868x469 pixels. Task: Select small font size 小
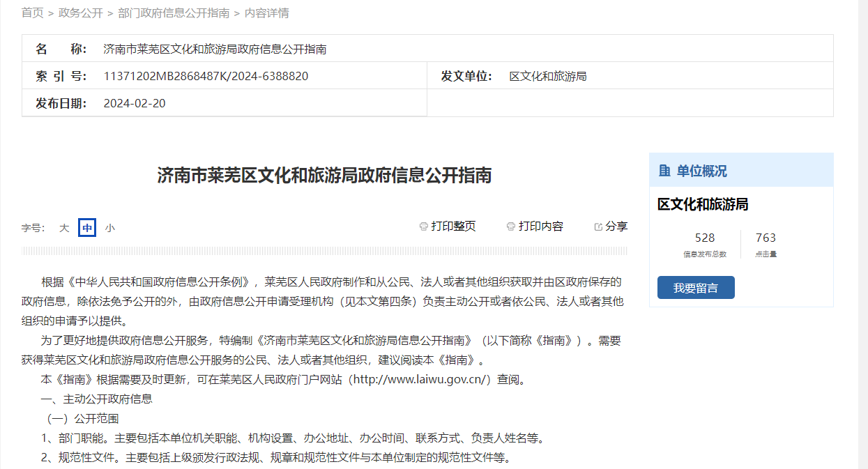click(110, 228)
